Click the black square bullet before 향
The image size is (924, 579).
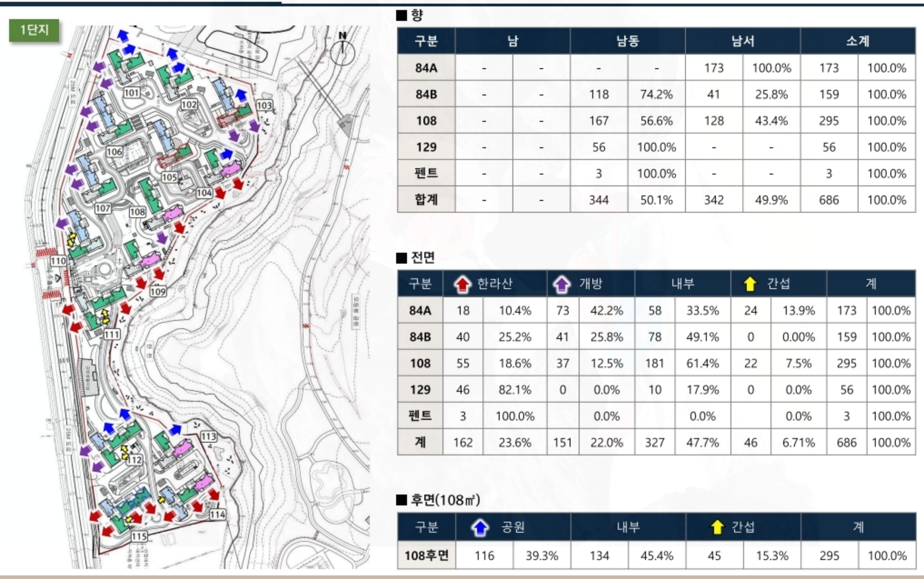click(401, 16)
